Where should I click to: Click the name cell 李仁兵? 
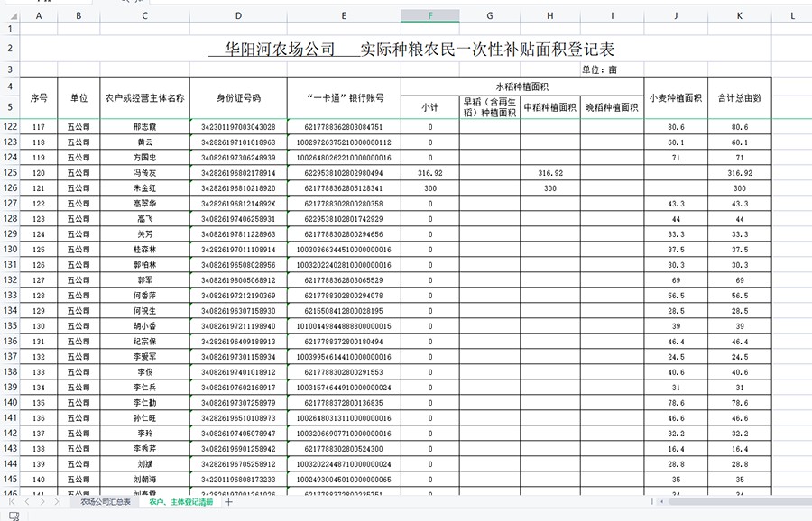point(144,387)
